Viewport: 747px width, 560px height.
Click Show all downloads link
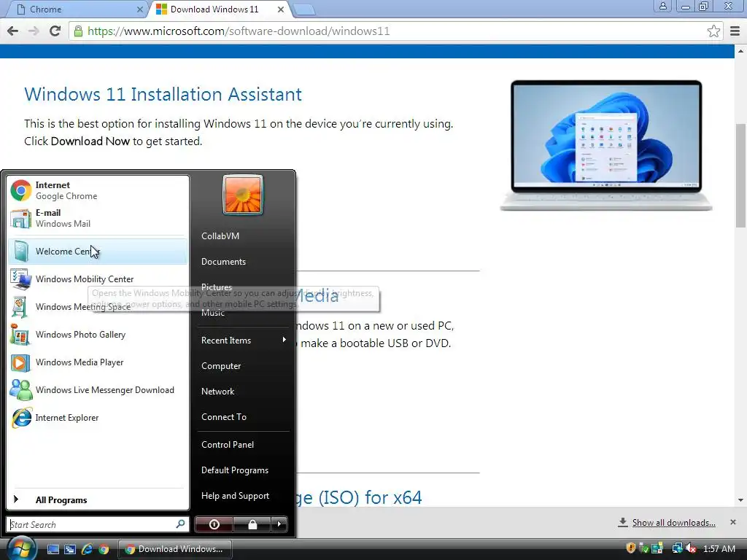[673, 522]
